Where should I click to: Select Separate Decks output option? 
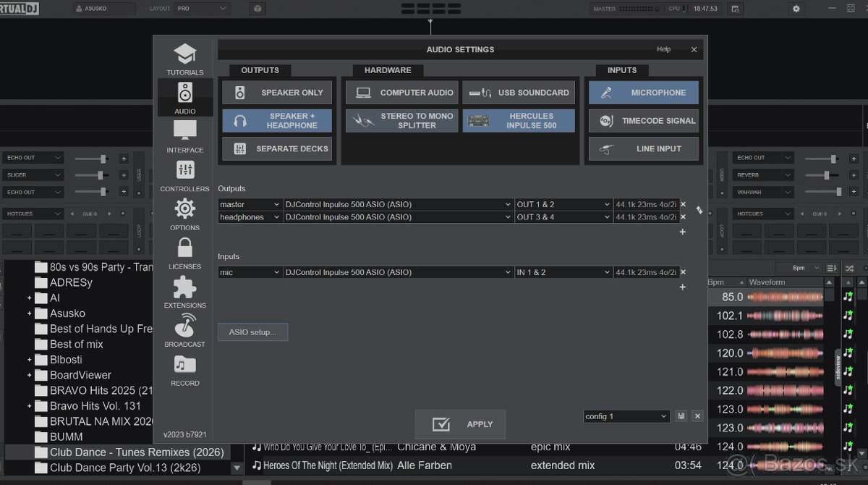pos(277,148)
